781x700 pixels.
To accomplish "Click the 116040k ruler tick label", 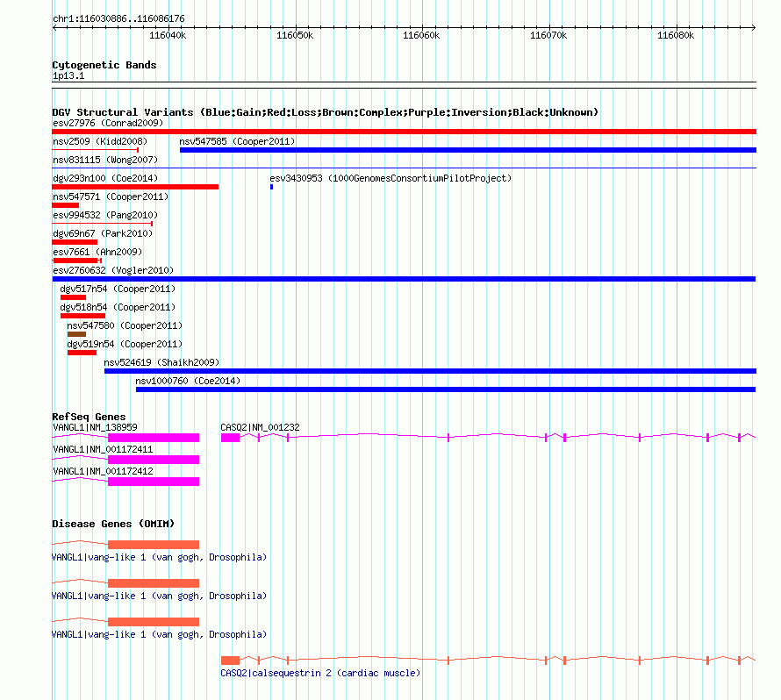I will 168,35.
